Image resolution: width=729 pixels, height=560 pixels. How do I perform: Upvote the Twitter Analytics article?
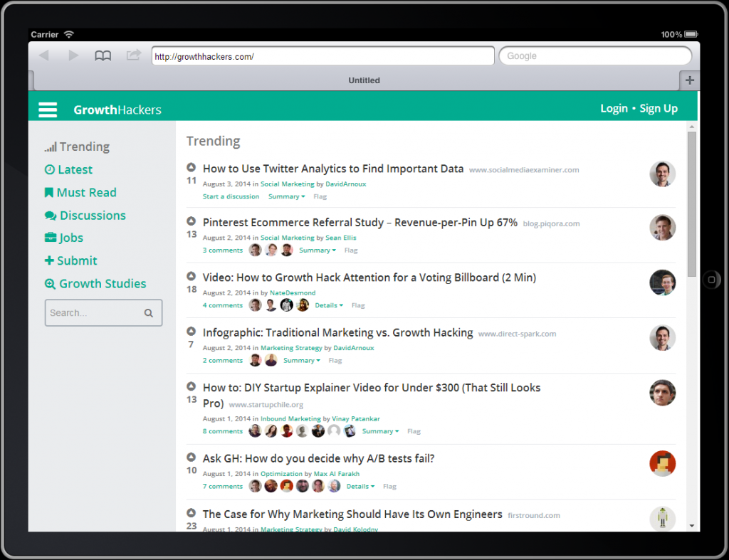[x=191, y=167]
